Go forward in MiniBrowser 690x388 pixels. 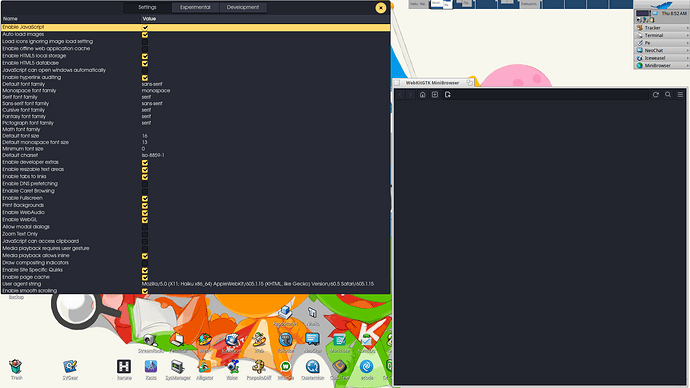click(x=410, y=95)
